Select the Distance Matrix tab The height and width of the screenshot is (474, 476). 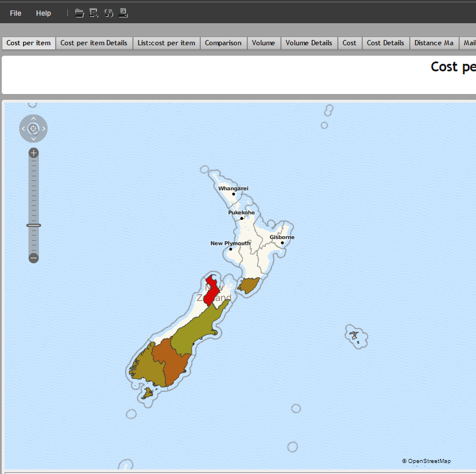click(434, 42)
